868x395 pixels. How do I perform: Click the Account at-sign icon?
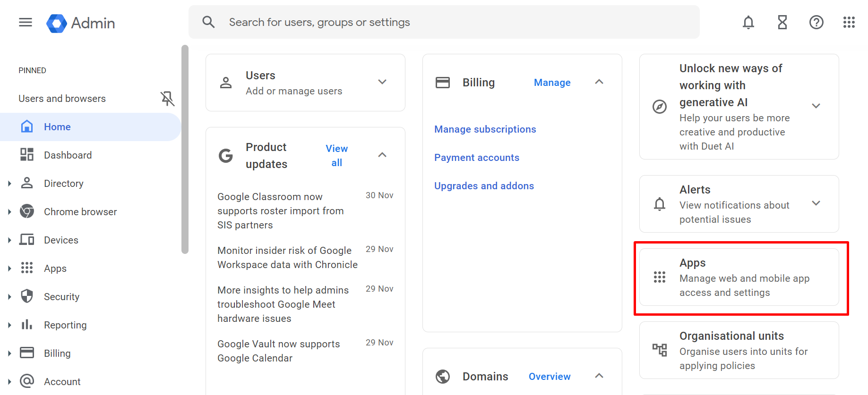(x=27, y=381)
